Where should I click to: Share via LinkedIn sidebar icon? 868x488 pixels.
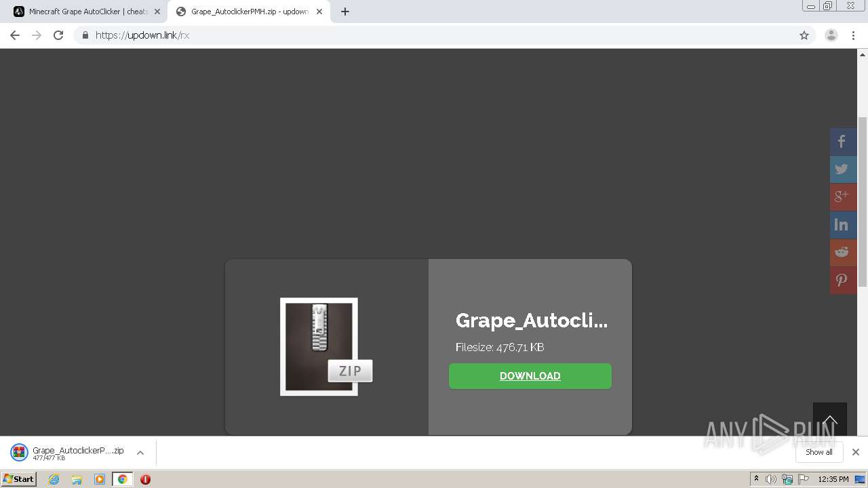tap(843, 225)
